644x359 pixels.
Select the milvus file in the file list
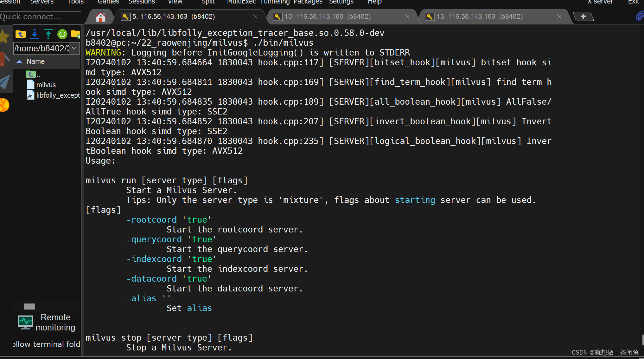(x=46, y=85)
